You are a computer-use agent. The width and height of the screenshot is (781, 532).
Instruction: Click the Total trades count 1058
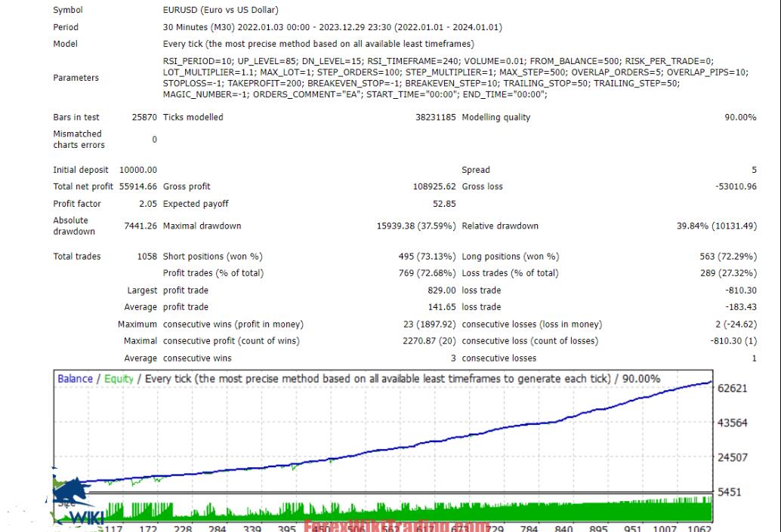point(147,257)
